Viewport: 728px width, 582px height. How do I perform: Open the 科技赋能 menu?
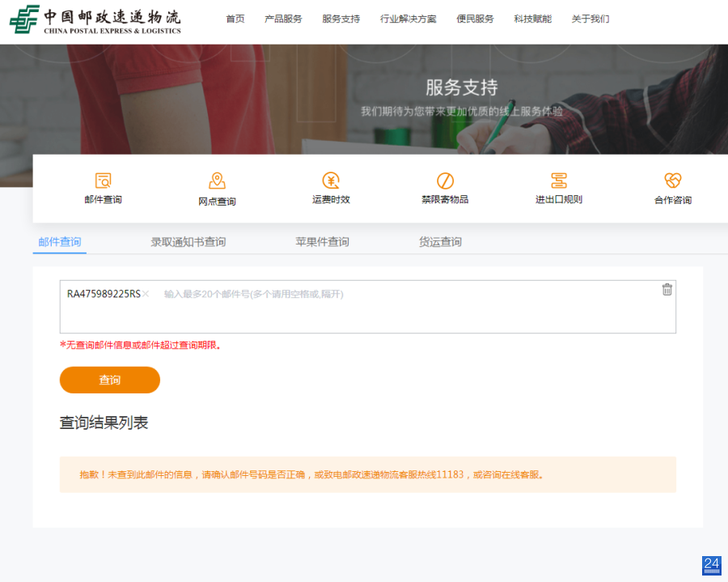pos(532,19)
